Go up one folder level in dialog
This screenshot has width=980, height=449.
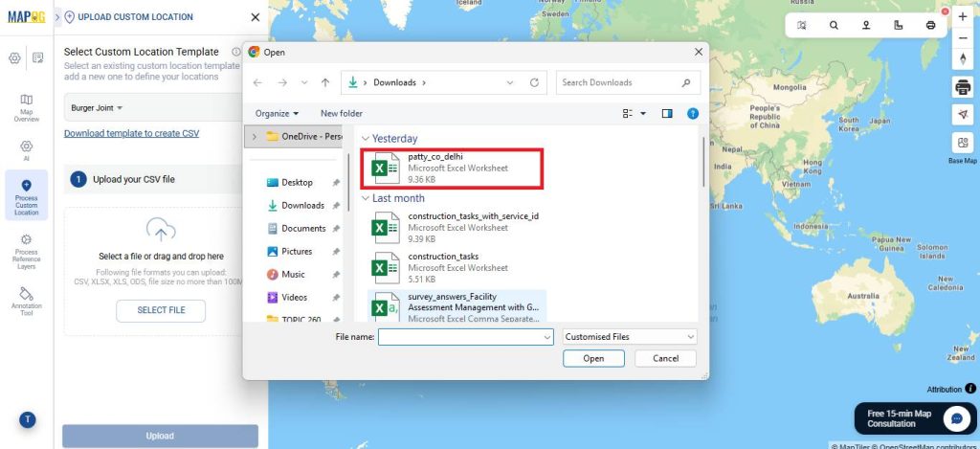pyautogui.click(x=325, y=82)
